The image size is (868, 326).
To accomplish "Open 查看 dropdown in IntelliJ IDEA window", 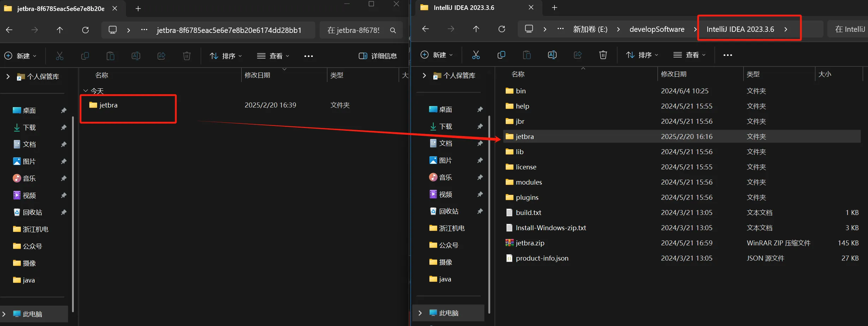I will coord(689,55).
